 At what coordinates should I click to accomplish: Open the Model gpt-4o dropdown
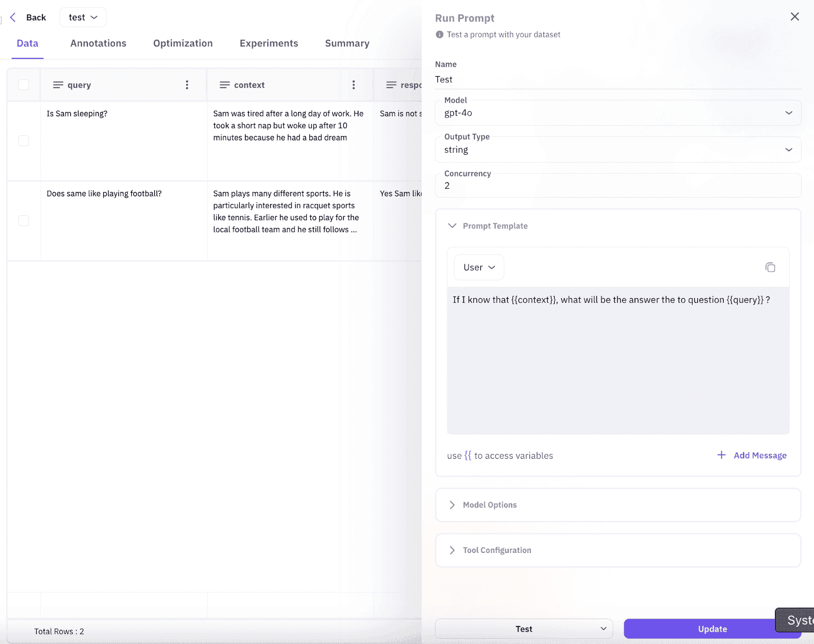pyautogui.click(x=618, y=113)
